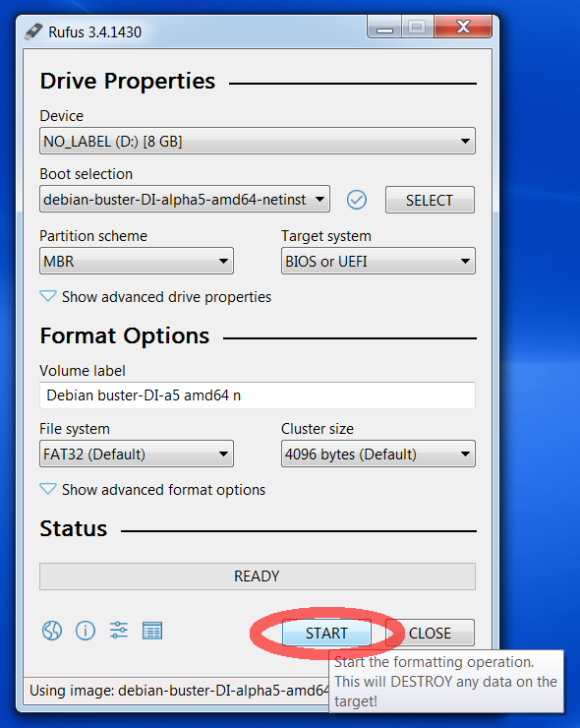This screenshot has width=580, height=728.
Task: Open the Device dropdown list
Action: pyautogui.click(x=257, y=141)
